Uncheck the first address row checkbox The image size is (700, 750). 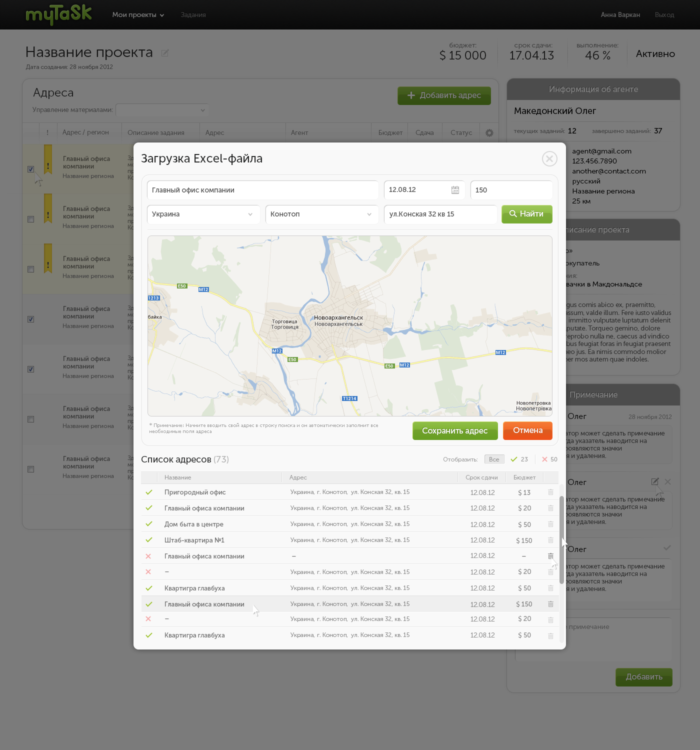[31, 169]
